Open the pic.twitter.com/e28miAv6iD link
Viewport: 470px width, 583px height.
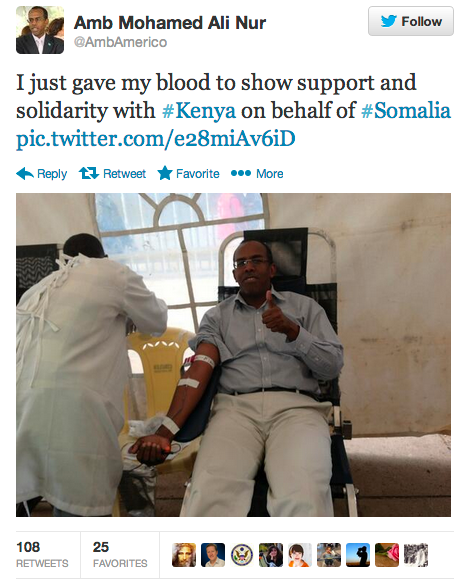pos(155,139)
